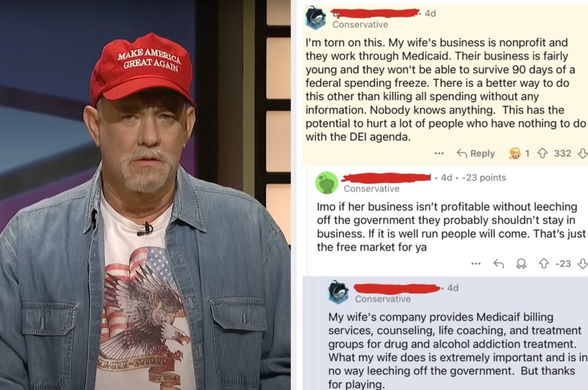Click the reply arrow on second comment
The height and width of the screenshot is (390, 588).
coord(499,264)
